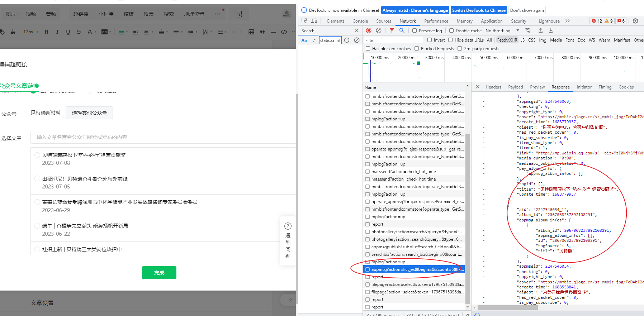Toggle bold formatting in the editor toolbar
This screenshot has width=644, height=316.
[46, 32]
